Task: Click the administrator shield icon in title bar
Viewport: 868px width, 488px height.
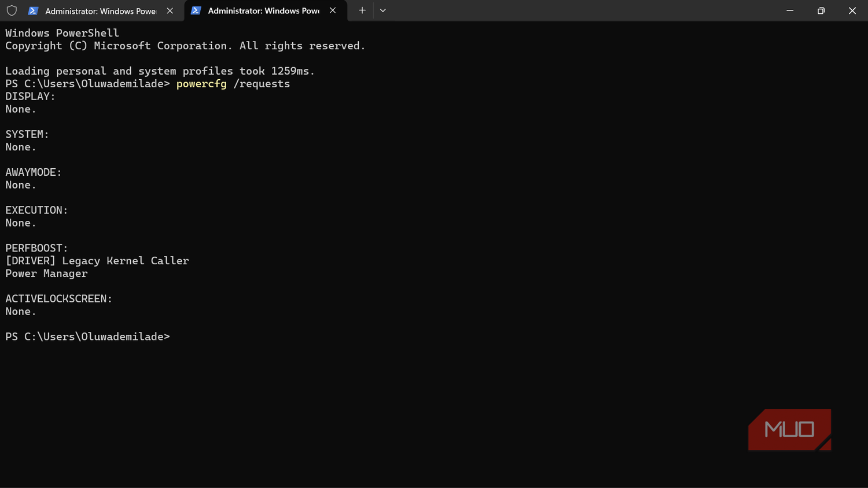Action: (x=12, y=10)
